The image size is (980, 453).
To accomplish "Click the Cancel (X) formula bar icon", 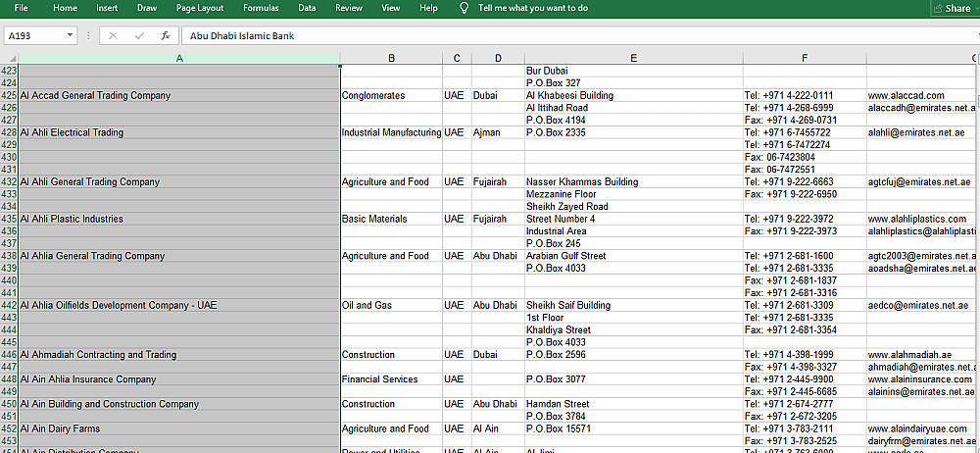I will [x=113, y=35].
